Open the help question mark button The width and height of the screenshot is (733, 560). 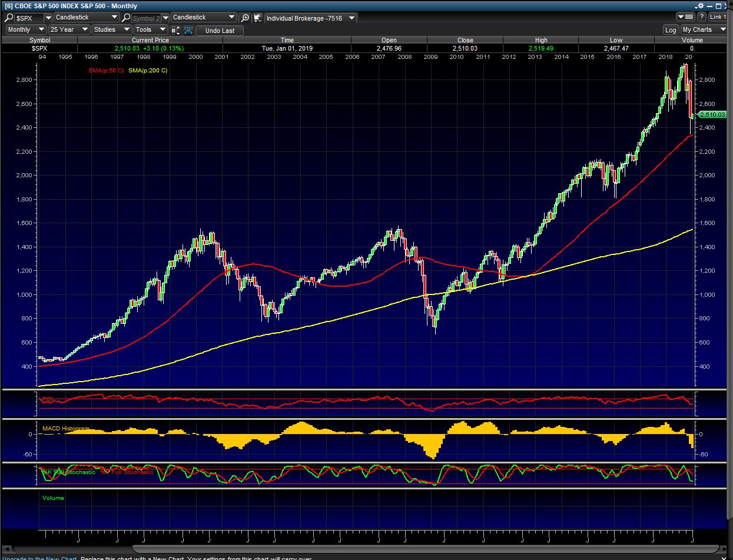coord(701,17)
